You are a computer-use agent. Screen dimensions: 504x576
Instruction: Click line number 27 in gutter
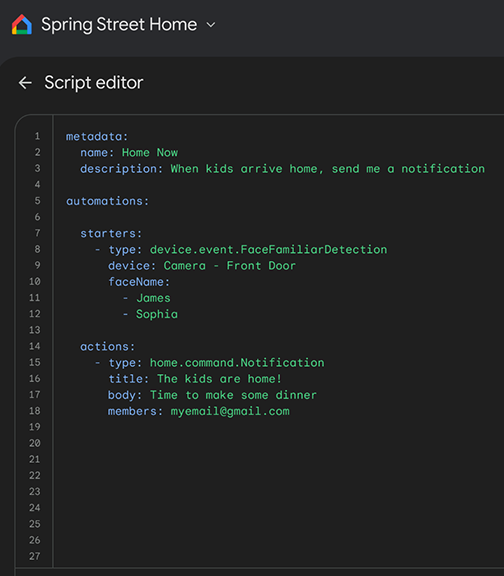35,557
